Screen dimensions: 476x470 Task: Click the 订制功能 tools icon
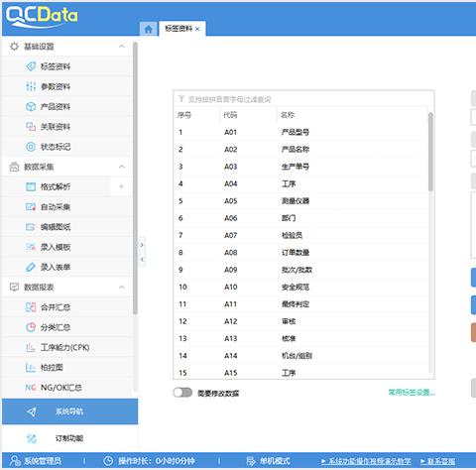[32, 438]
